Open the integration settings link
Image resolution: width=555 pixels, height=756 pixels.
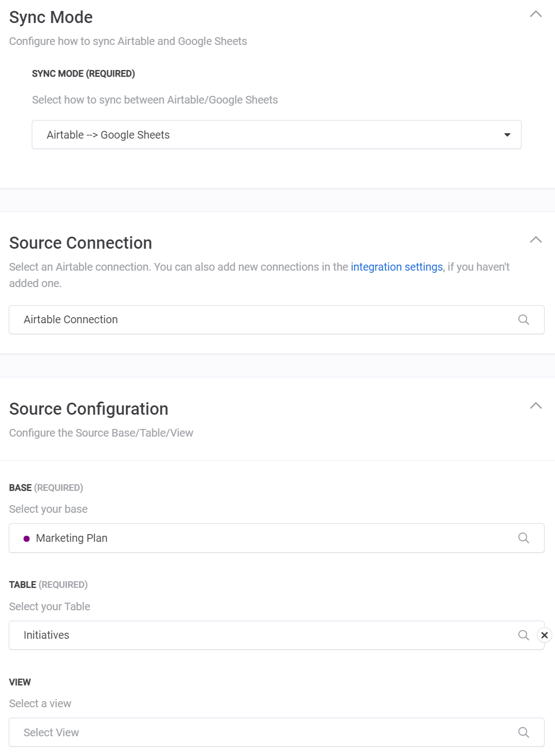coord(396,267)
